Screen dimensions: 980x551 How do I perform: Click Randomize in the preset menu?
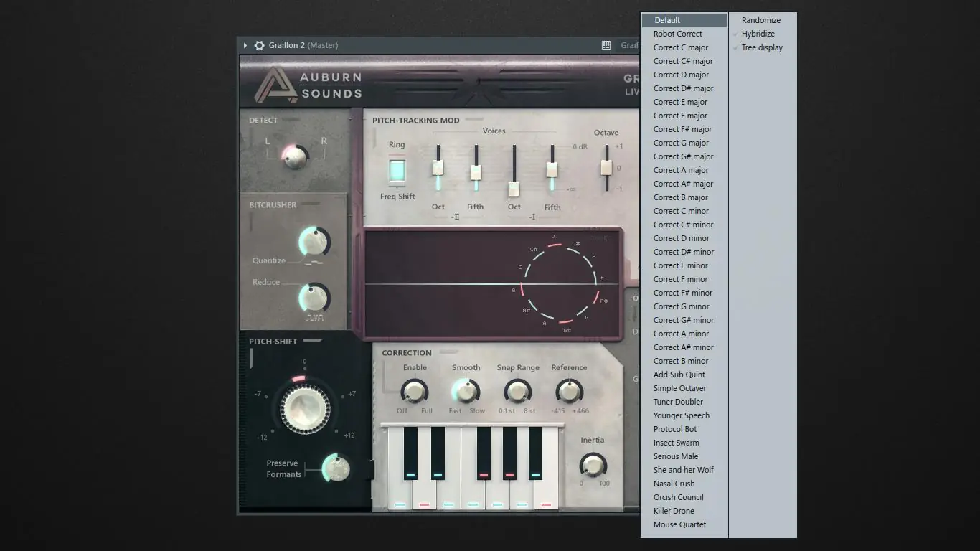pyautogui.click(x=763, y=20)
